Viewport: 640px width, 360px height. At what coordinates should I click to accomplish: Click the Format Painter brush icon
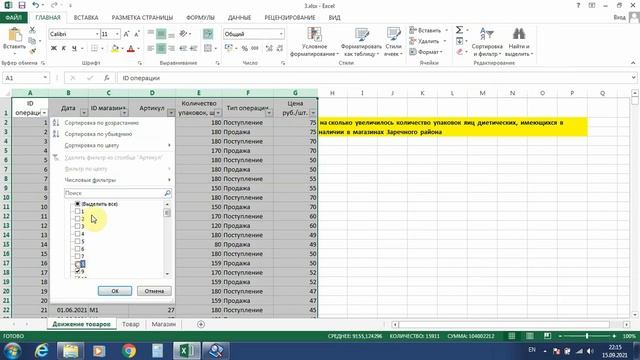click(32, 51)
